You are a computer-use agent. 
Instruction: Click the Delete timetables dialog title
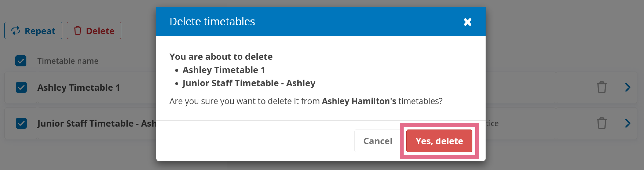coord(212,22)
